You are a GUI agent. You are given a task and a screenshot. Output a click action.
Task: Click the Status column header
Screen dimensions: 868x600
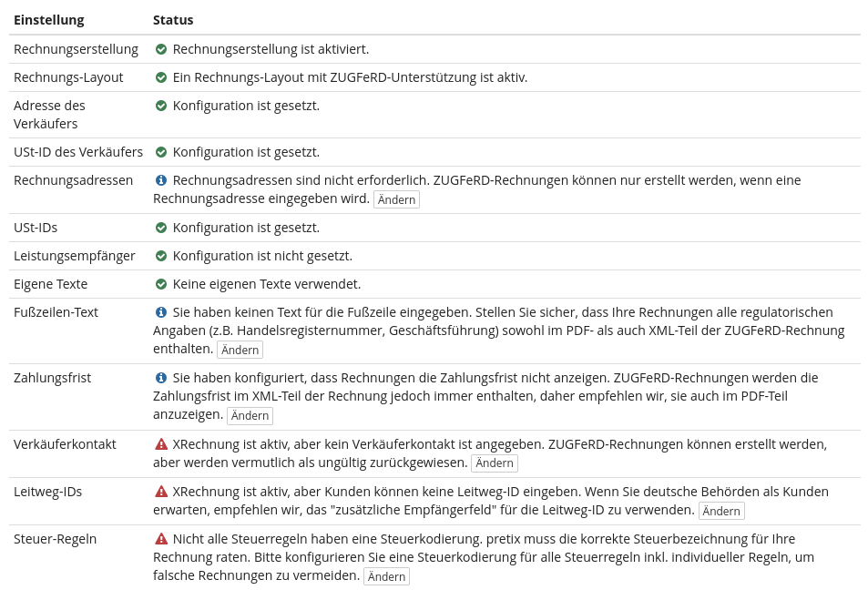pyautogui.click(x=173, y=20)
